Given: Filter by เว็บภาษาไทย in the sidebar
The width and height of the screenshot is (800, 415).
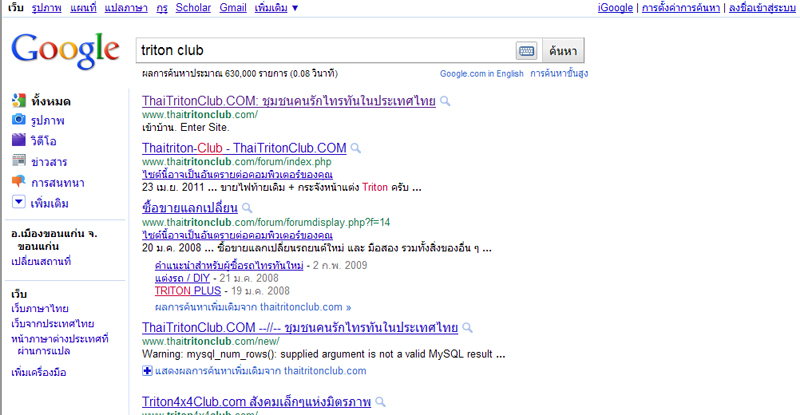Looking at the screenshot, I should click(x=39, y=310).
